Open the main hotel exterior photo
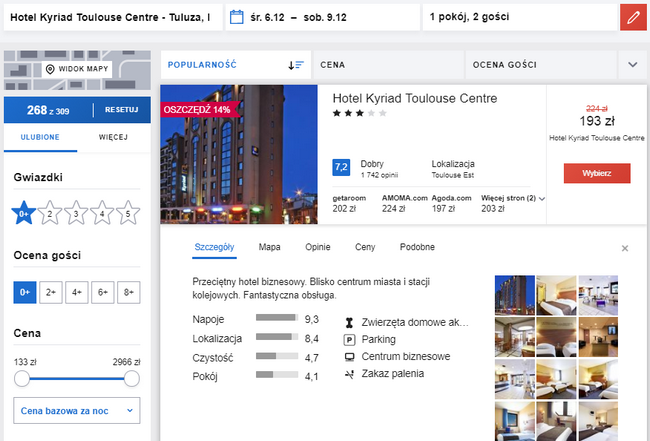The height and width of the screenshot is (441, 650). [239, 155]
